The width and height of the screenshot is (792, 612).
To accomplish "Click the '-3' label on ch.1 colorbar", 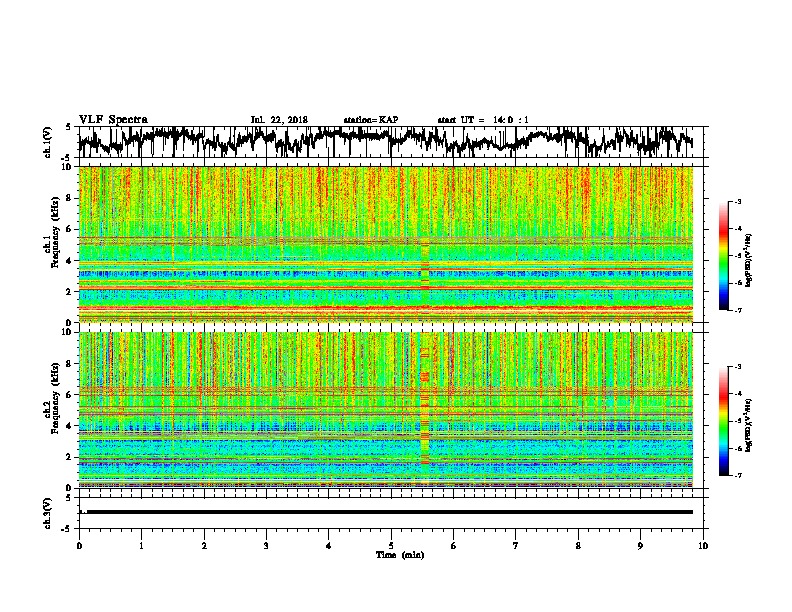I will click(x=738, y=202).
